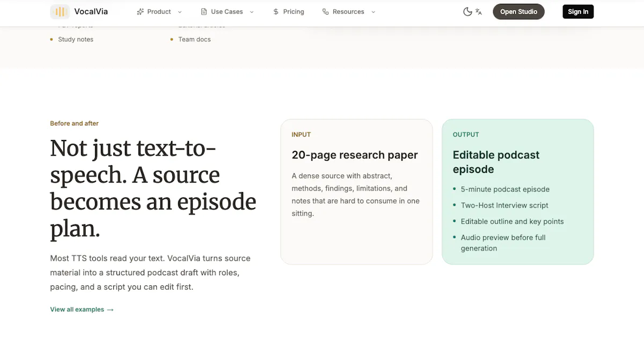Open the Resources menu
Viewport: 644px width, 338px height.
click(x=349, y=12)
